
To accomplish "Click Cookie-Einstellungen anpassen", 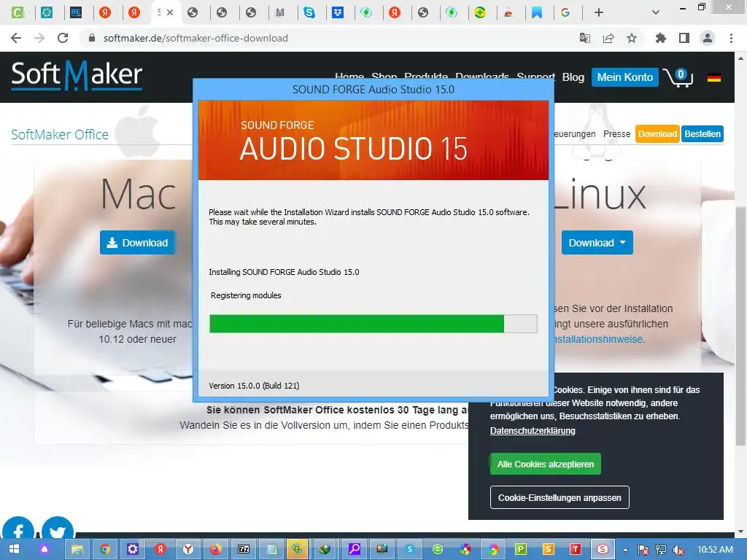I will pyautogui.click(x=560, y=497).
